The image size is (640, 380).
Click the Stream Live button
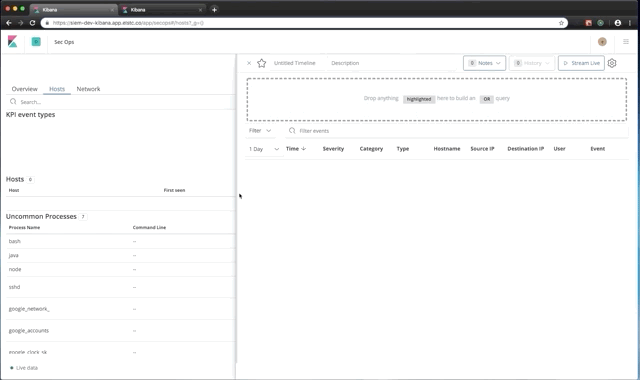(x=581, y=63)
